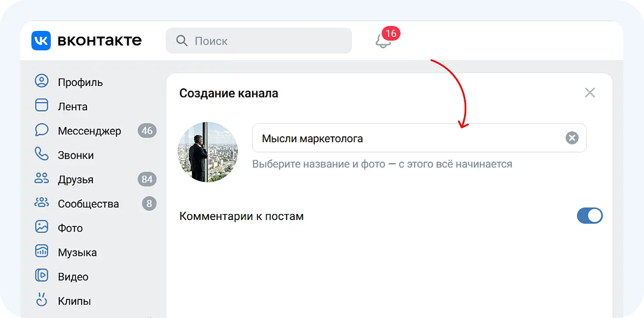Click the Сообщества group icon
Image resolution: width=644 pixels, height=318 pixels.
click(x=42, y=202)
